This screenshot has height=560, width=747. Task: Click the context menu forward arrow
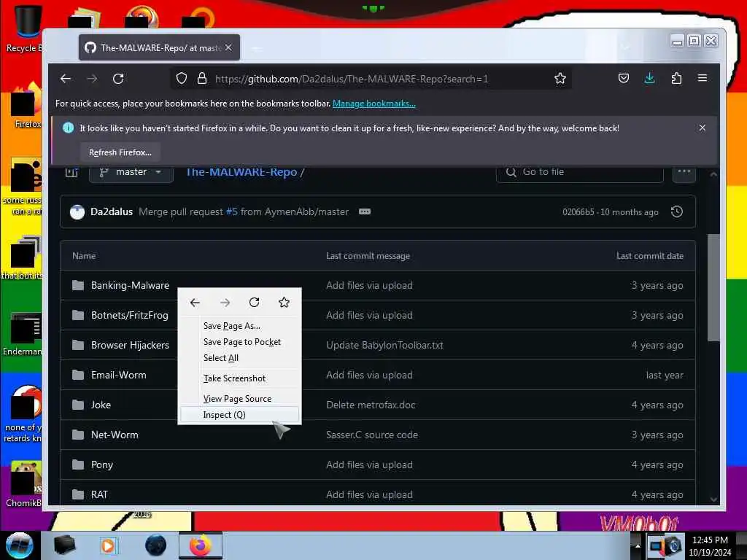tap(225, 303)
